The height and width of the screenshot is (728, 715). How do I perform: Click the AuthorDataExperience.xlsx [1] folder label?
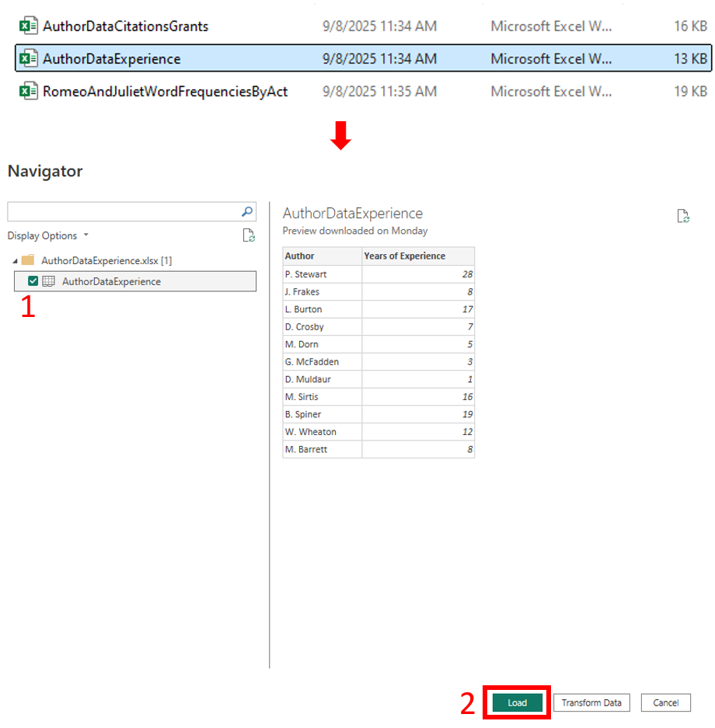[106, 260]
